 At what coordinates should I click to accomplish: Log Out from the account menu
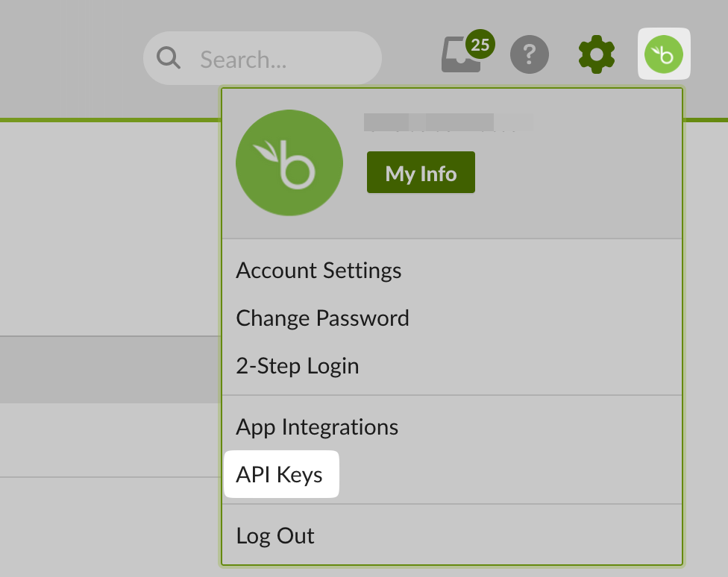[x=274, y=536]
